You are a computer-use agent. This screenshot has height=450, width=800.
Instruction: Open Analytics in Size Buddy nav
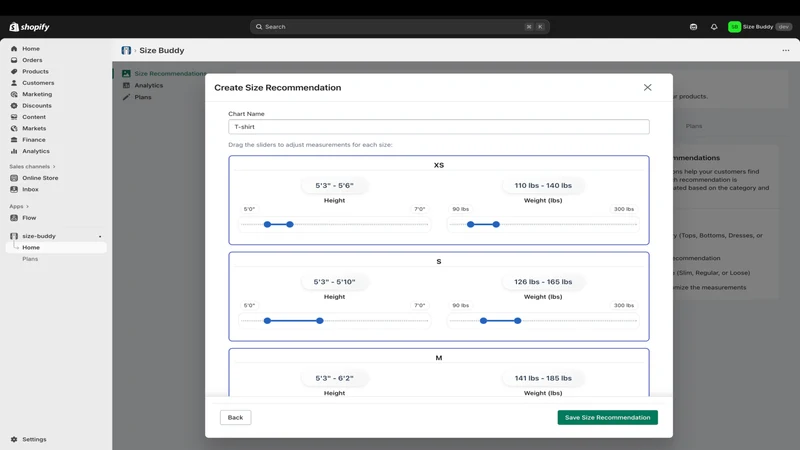pyautogui.click(x=148, y=86)
